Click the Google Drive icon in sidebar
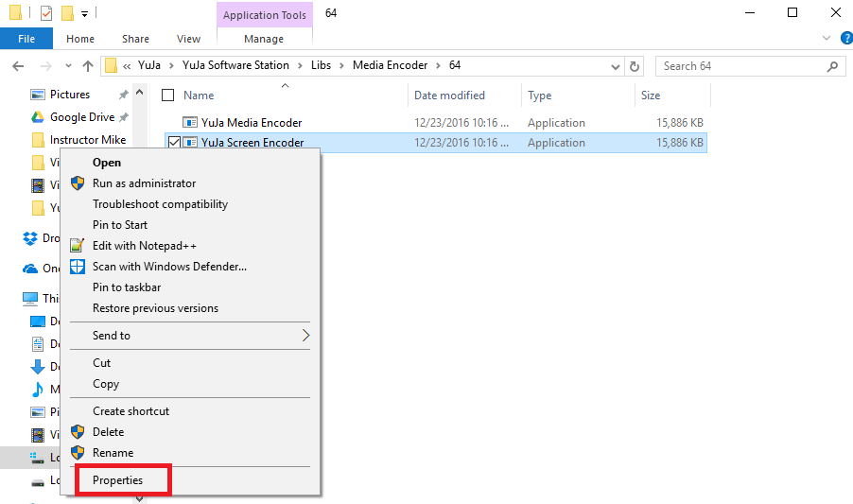Viewport: 853px width, 504px height. (x=37, y=117)
